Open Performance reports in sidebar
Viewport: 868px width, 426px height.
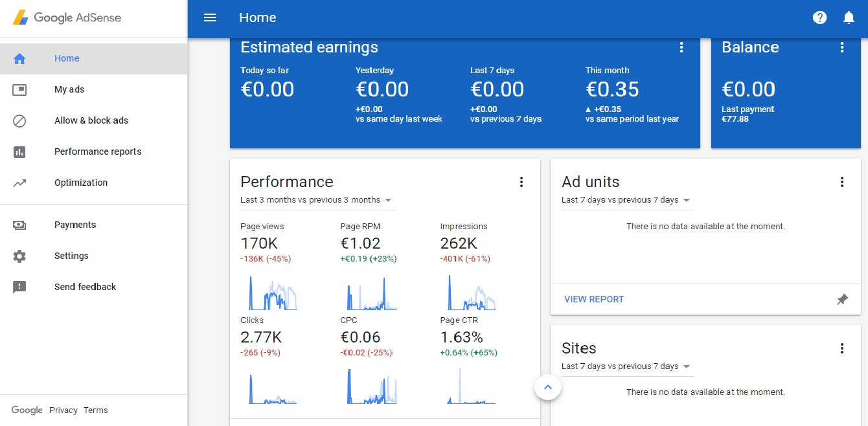click(x=97, y=151)
